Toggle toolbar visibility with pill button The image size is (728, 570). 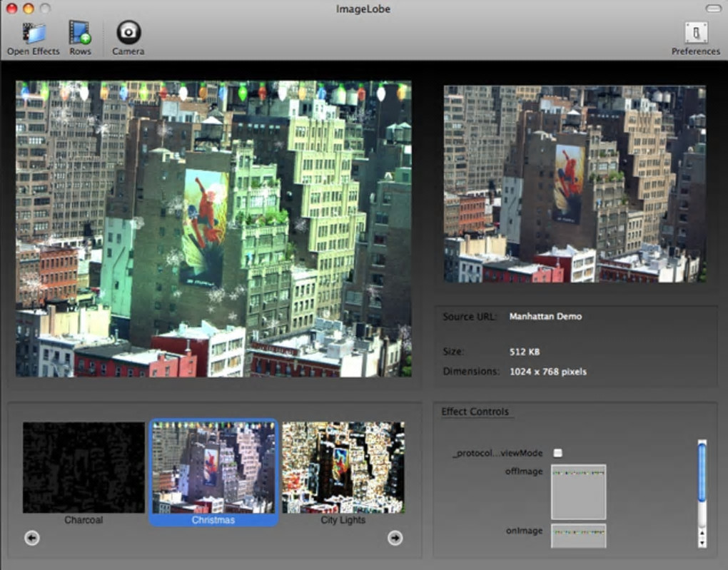point(713,9)
